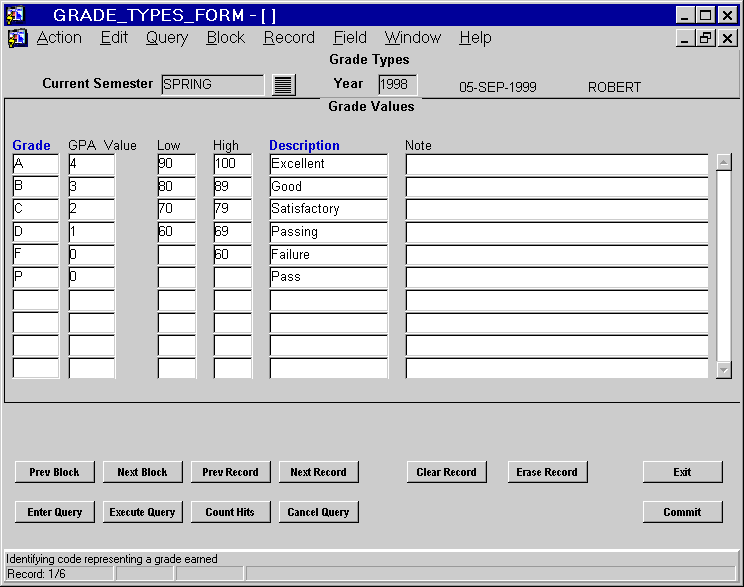Restore the inner form window

(x=706, y=38)
